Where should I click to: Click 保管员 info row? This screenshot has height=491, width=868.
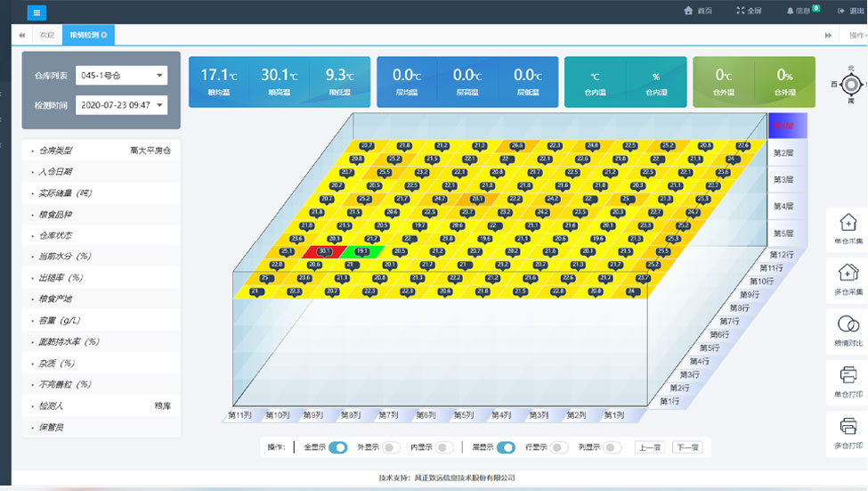[101, 427]
